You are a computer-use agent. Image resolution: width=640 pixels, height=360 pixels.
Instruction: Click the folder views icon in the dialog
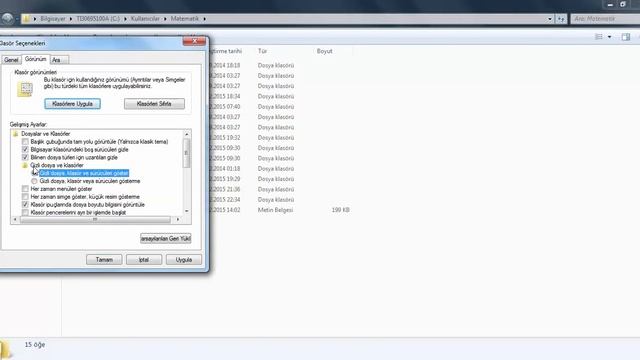[x=25, y=89]
